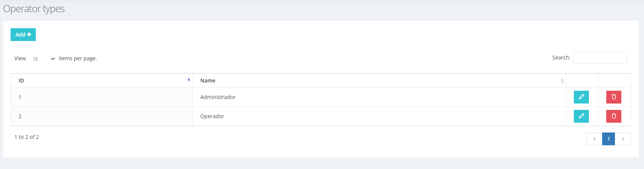
Task: Go to previous page with left chevron
Action: click(x=594, y=139)
